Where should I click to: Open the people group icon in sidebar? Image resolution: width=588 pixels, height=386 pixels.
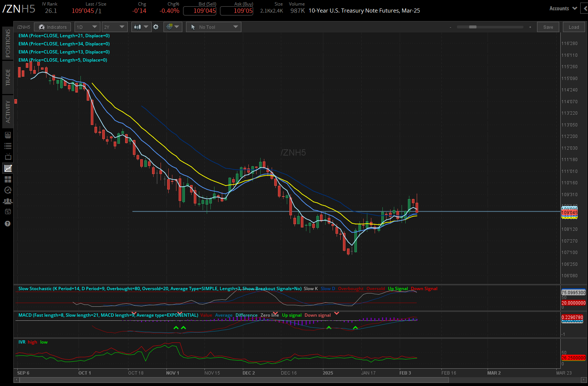tap(8, 201)
